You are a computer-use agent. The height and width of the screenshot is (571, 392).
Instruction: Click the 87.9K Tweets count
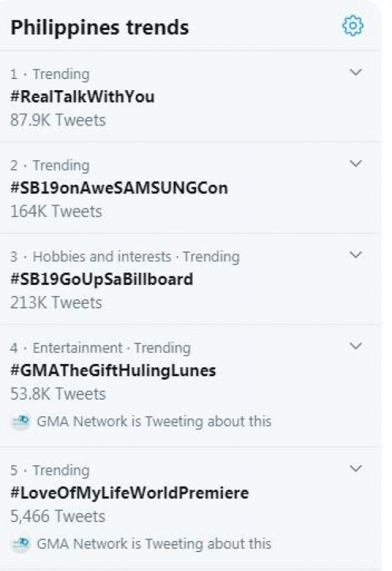(57, 120)
